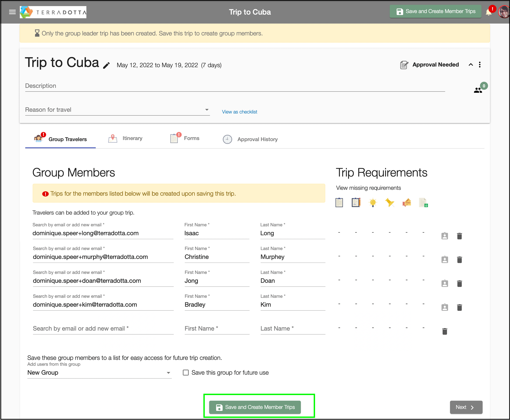Click the Description field
Screen dimensions: 510x420
235,86
